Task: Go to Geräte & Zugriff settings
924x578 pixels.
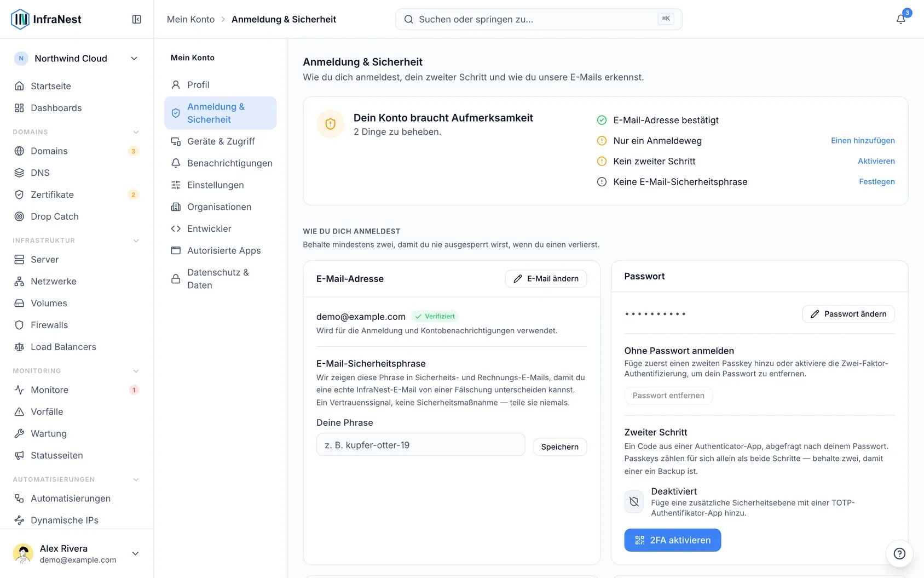Action: point(220,141)
